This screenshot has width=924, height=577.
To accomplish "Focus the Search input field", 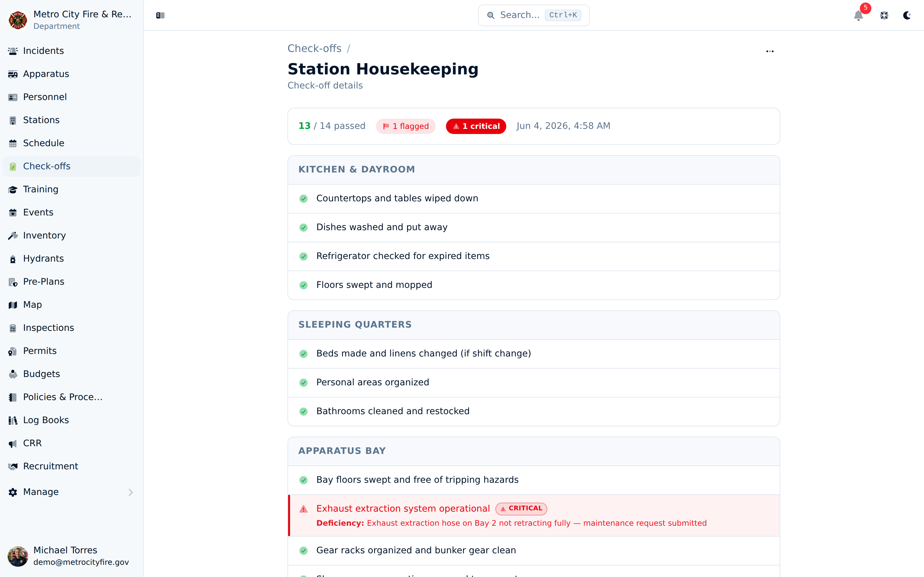I will (534, 15).
